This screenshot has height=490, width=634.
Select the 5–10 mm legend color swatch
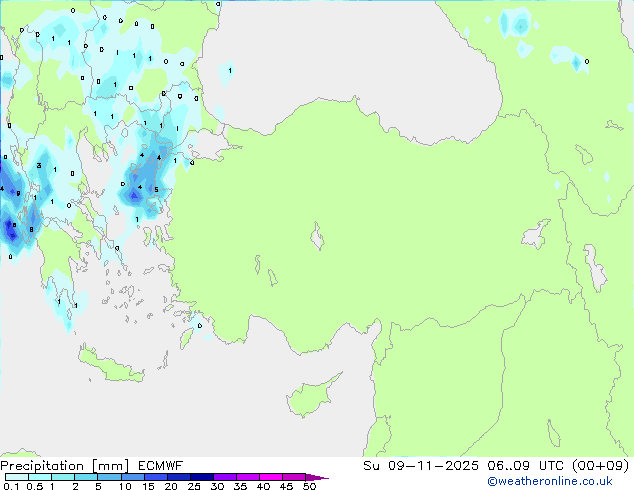click(x=109, y=477)
